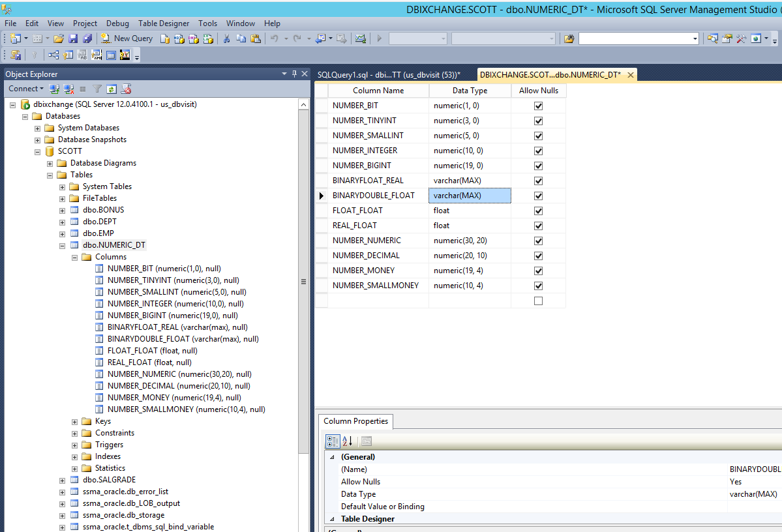Expand the Database Snapshots node
The image size is (782, 532).
pos(37,140)
